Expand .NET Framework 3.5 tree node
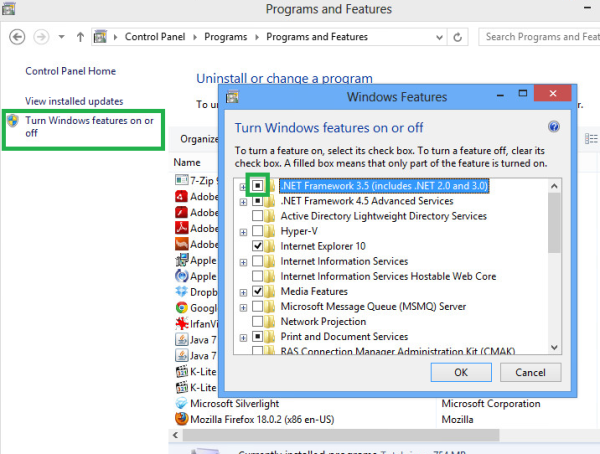 click(243, 187)
